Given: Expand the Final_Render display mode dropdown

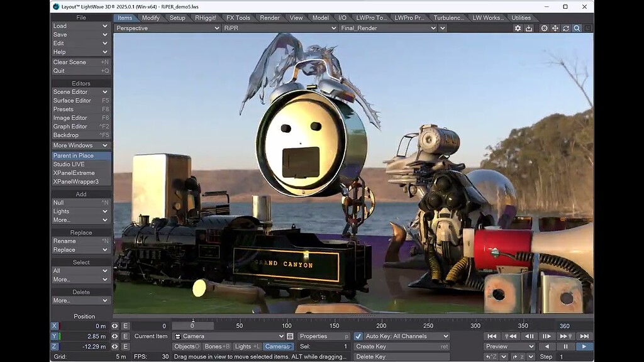Looking at the screenshot, I should pos(387,28).
